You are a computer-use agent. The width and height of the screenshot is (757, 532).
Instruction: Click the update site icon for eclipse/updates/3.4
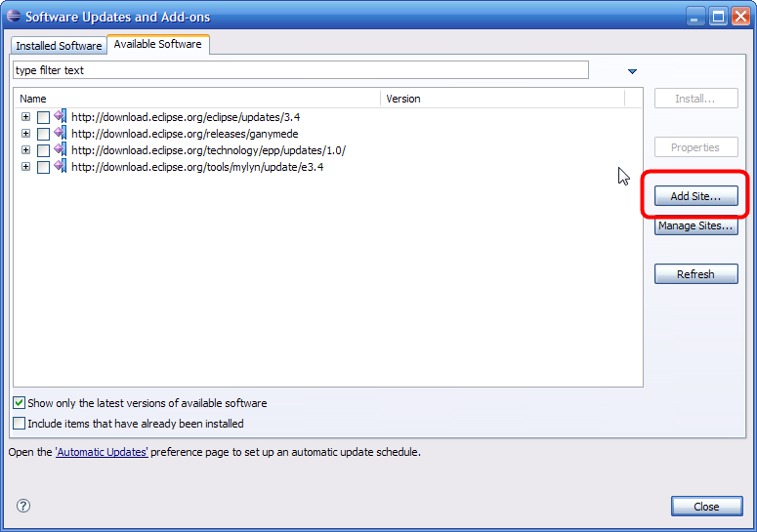coord(61,117)
